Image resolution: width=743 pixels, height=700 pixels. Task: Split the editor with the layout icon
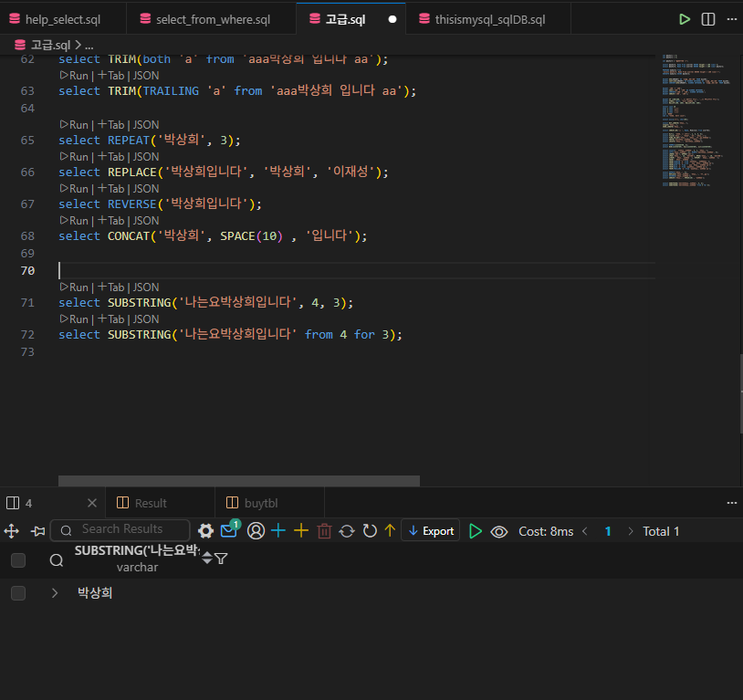(x=708, y=19)
